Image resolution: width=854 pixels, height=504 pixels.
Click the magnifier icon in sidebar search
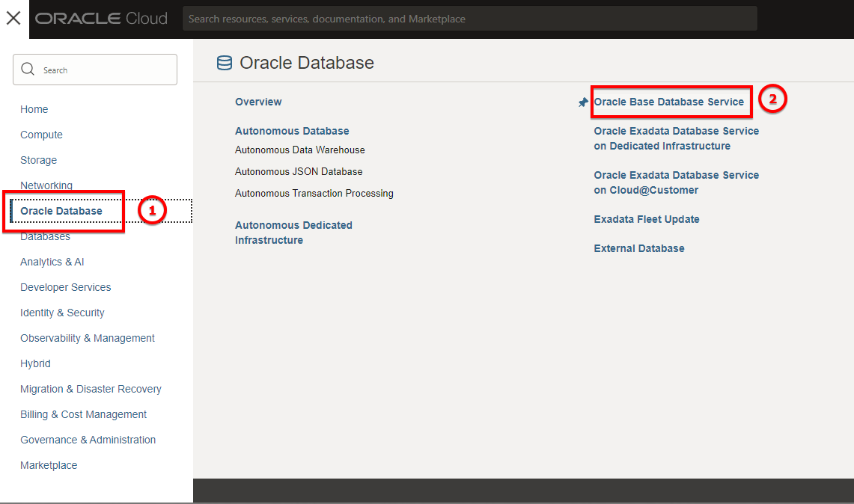[28, 69]
